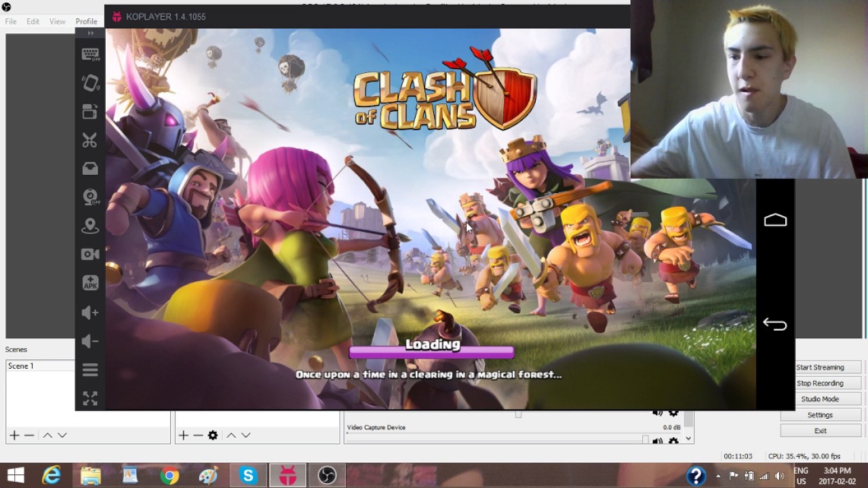The width and height of the screenshot is (868, 488).
Task: Move scene up with the arrow icon
Action: coord(47,435)
